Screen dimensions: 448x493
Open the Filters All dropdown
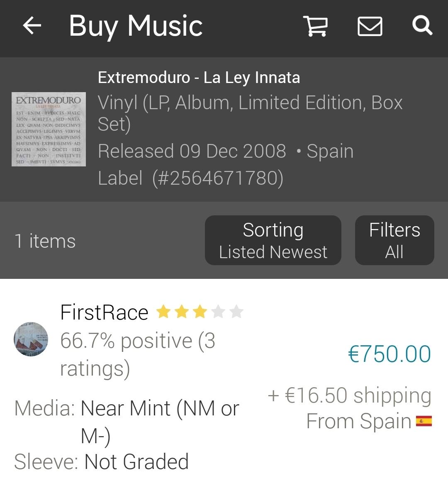pos(394,240)
